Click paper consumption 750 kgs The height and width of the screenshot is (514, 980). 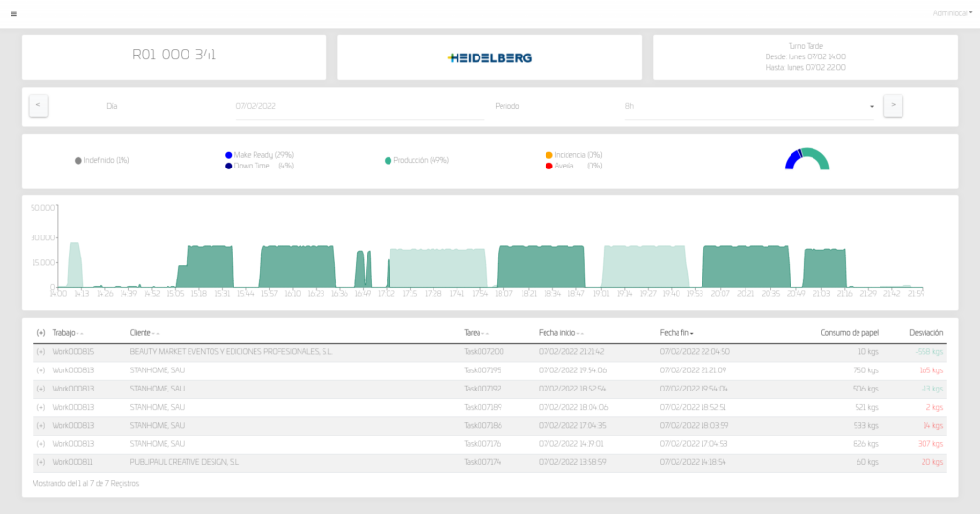tap(865, 370)
